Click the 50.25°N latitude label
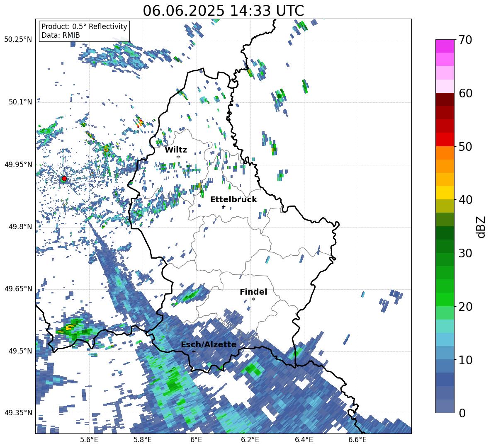Viewport: 491px width, 448px height. coord(18,40)
